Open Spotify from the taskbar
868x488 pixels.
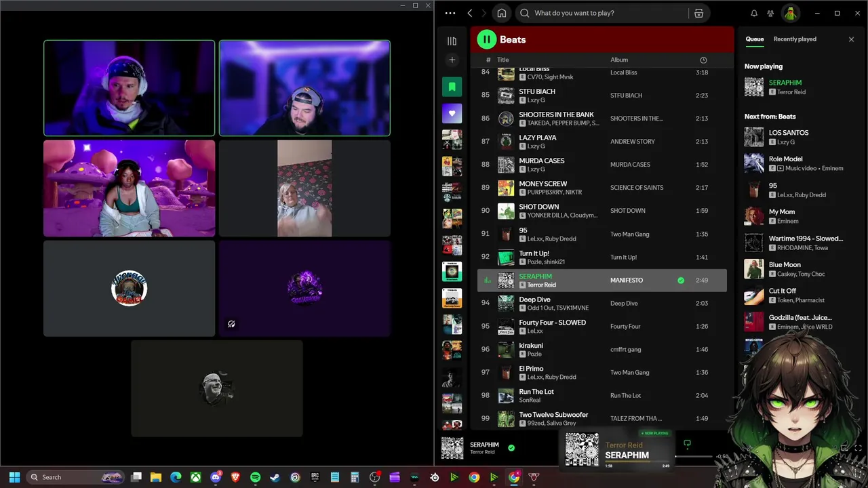255,477
